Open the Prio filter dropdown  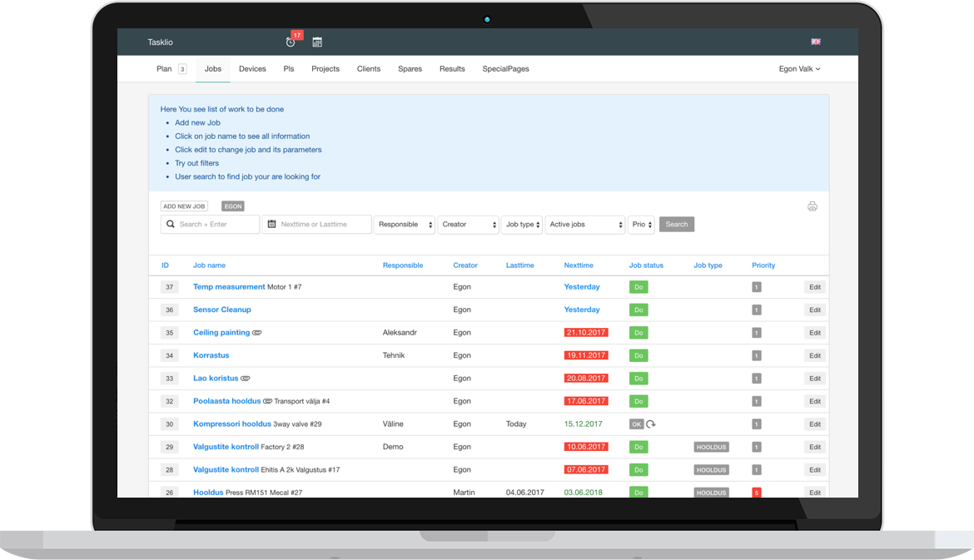click(x=641, y=224)
